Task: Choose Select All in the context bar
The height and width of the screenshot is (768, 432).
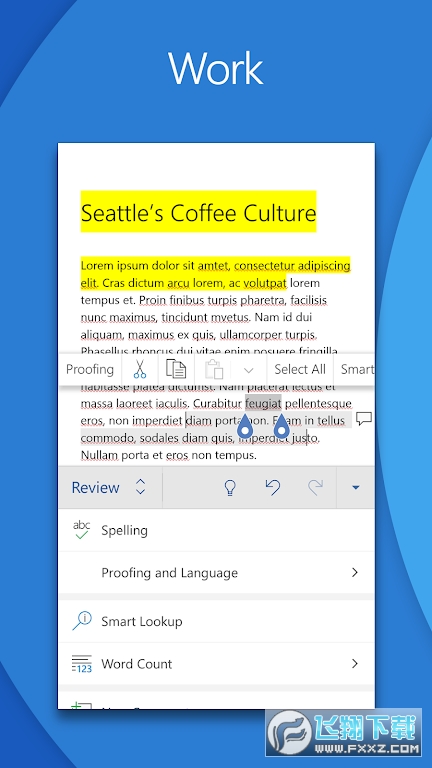Action: [x=300, y=369]
